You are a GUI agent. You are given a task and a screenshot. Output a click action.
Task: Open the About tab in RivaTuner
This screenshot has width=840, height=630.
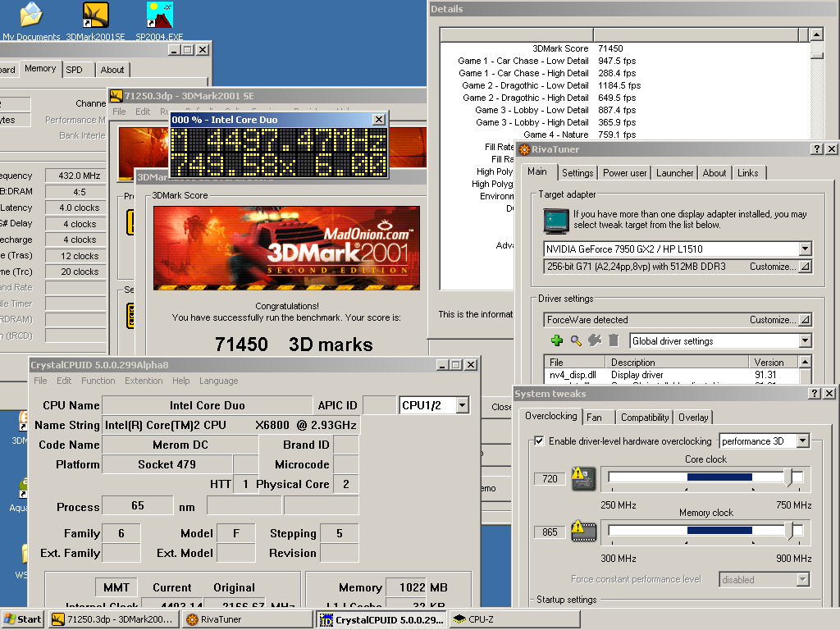pyautogui.click(x=714, y=173)
